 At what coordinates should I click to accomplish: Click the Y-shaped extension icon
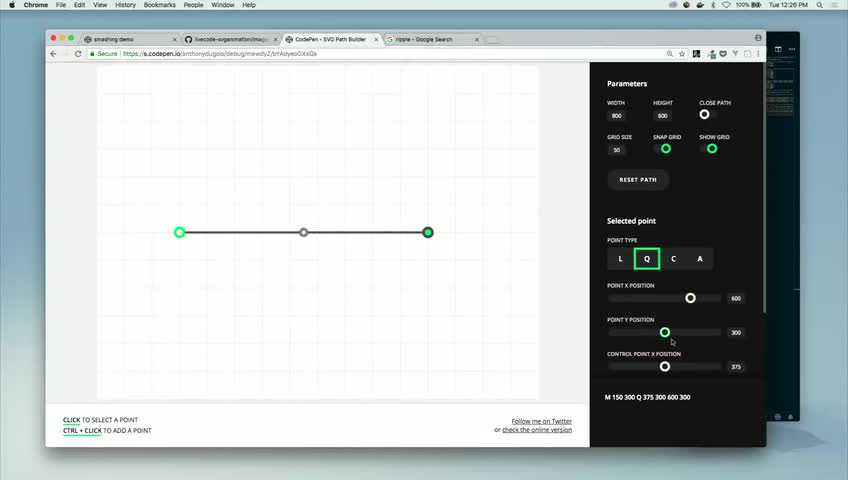tap(736, 54)
